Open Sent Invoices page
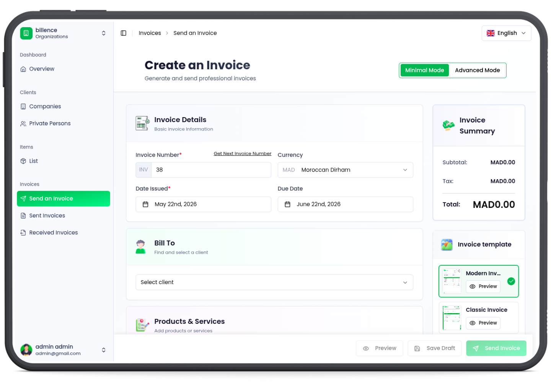Screen dimensions: 551x392 pos(64,216)
